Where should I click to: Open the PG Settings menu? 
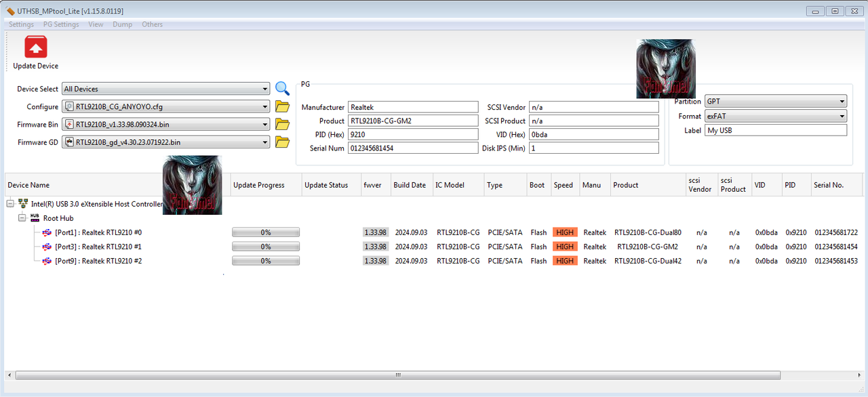pos(61,24)
